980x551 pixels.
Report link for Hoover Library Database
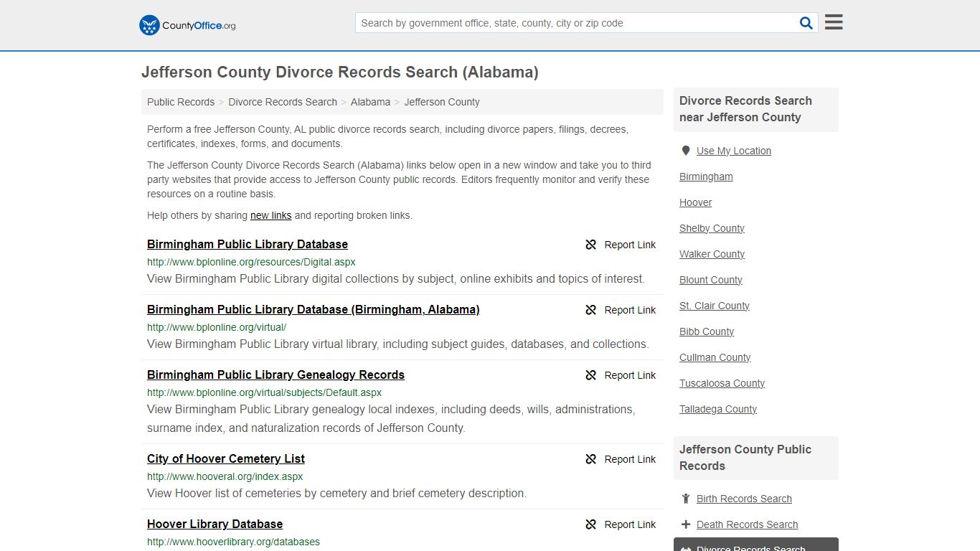[x=630, y=524]
